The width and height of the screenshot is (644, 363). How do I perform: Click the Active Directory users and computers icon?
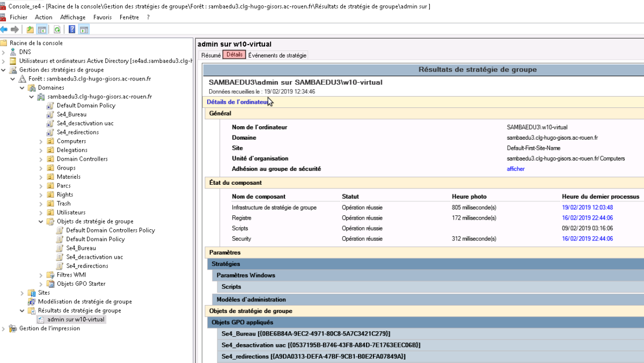coord(13,61)
